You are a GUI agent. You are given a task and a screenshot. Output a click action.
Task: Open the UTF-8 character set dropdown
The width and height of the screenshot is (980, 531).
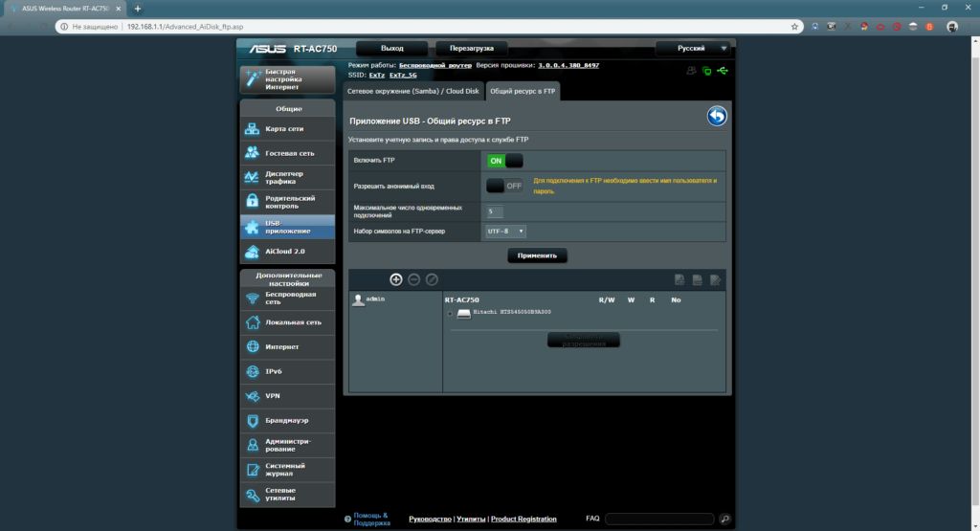pyautogui.click(x=506, y=231)
